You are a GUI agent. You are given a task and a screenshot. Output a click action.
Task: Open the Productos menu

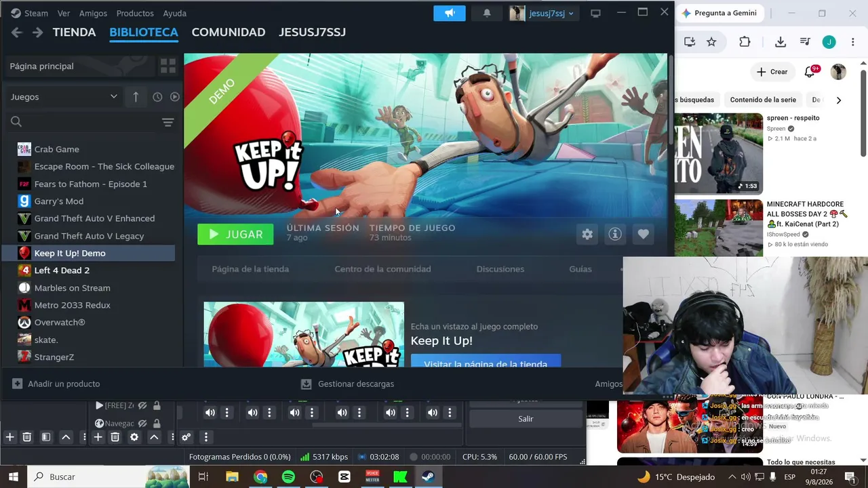(135, 13)
